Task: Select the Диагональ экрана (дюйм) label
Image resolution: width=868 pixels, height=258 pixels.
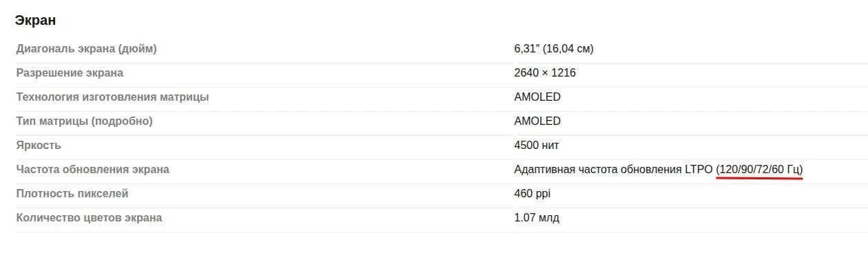Action: point(87,49)
